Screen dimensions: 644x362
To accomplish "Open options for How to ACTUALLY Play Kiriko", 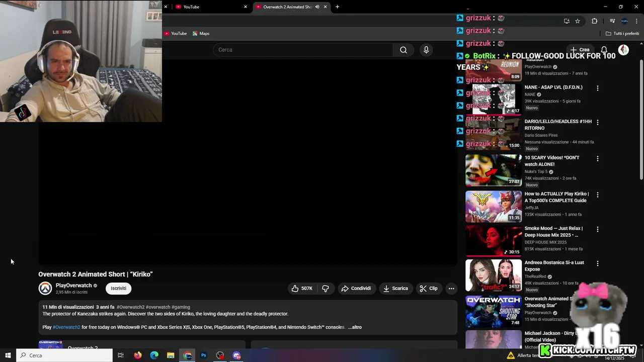I will tap(597, 195).
